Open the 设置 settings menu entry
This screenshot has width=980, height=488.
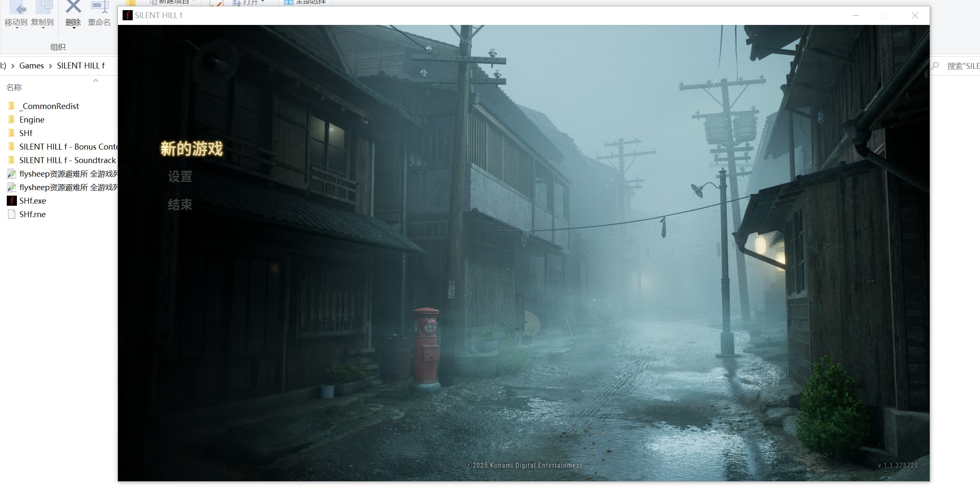click(x=180, y=177)
